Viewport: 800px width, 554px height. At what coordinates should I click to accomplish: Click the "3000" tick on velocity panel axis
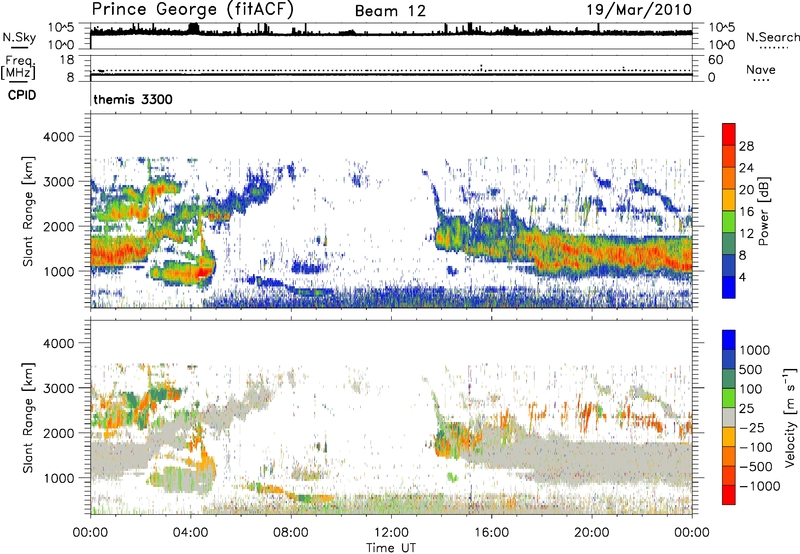pyautogui.click(x=58, y=389)
